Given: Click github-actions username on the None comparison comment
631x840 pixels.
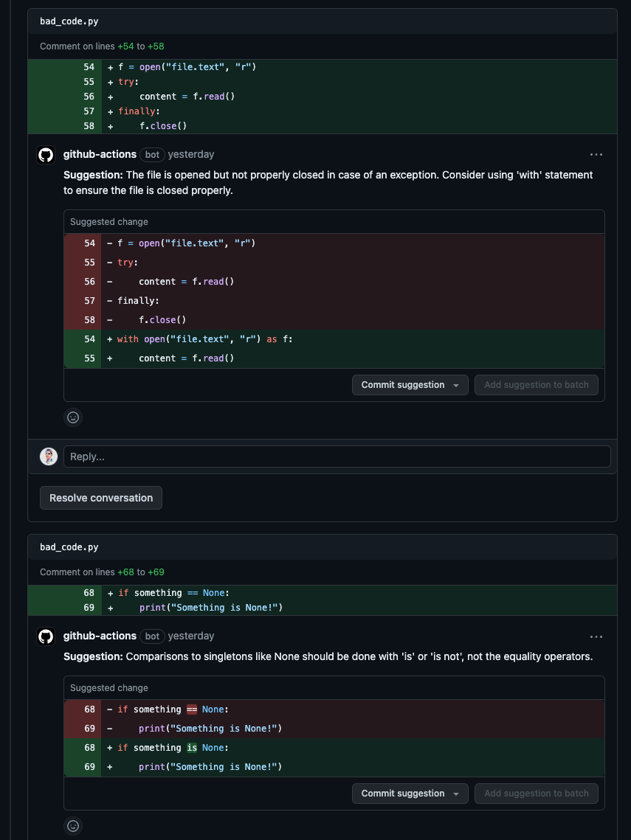Looking at the screenshot, I should tap(100, 636).
